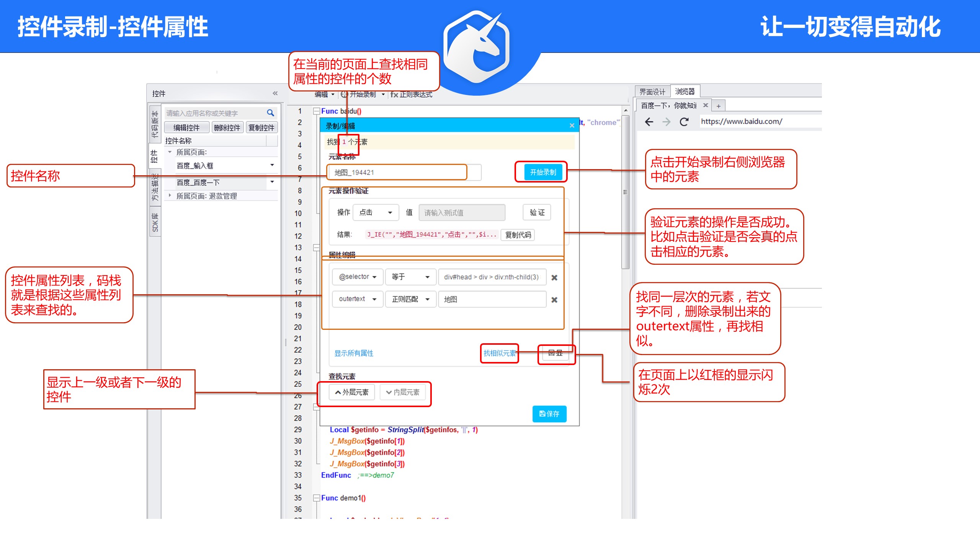
Task: Reload the Baidu page in browser
Action: (x=684, y=122)
